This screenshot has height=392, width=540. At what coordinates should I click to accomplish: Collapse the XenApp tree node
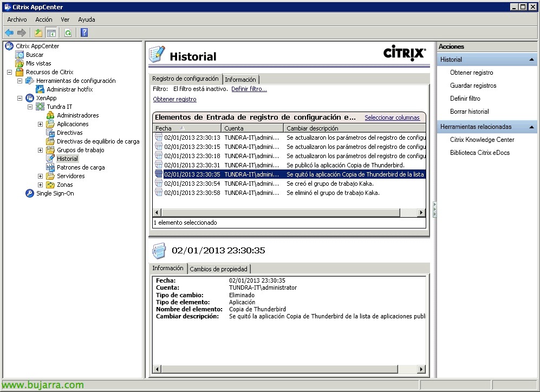click(20, 98)
